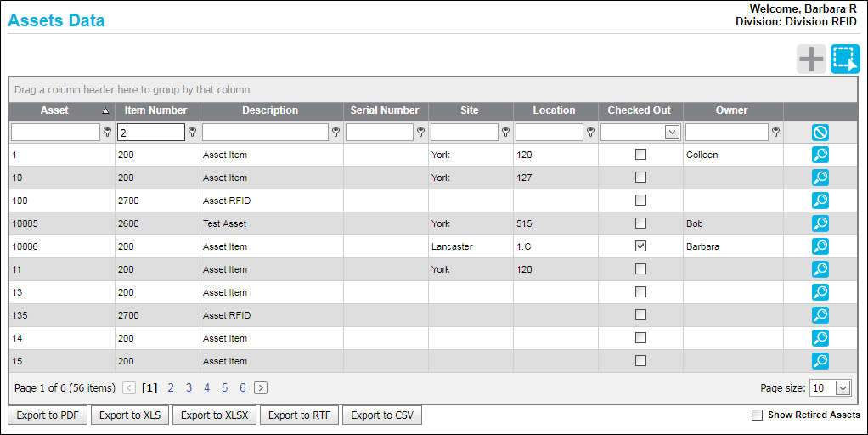
Task: Clear all filters with the blue cancel icon
Action: pyautogui.click(x=820, y=133)
